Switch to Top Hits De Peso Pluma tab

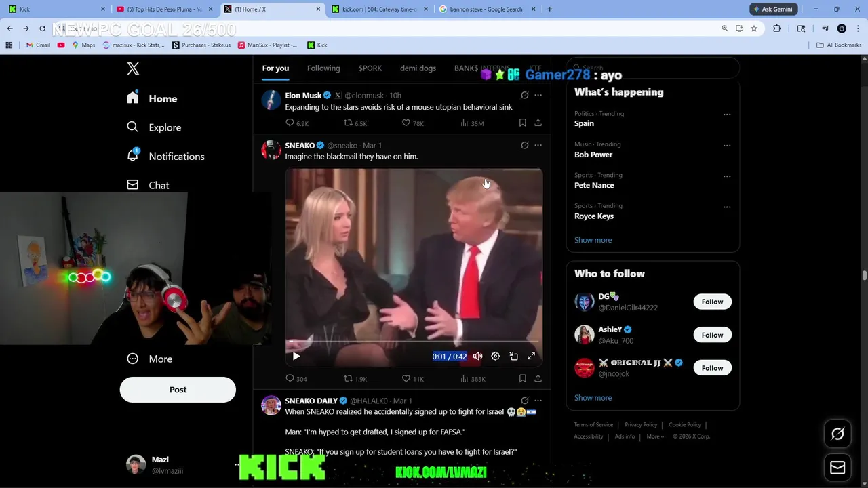point(164,9)
